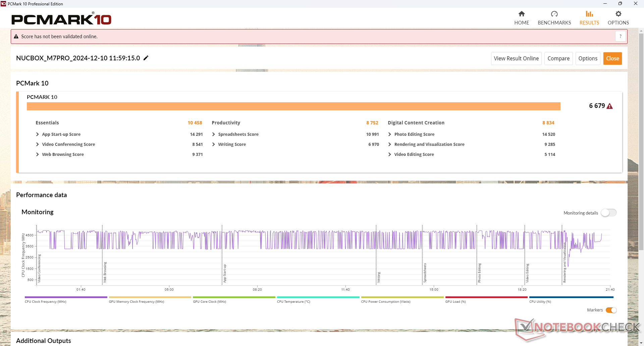Click the Spreadsheets chart marker line
The image size is (644, 346).
422,255
